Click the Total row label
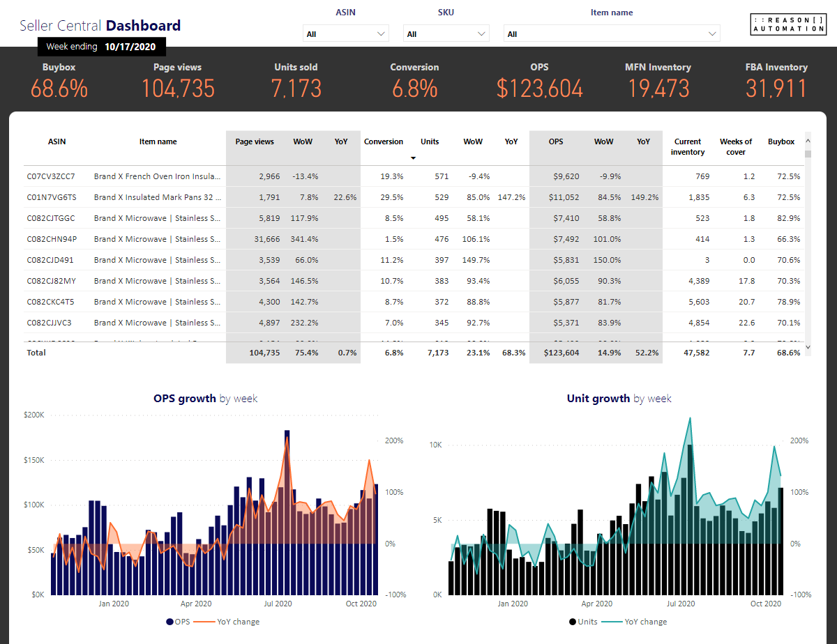The width and height of the screenshot is (837, 644). [x=36, y=353]
